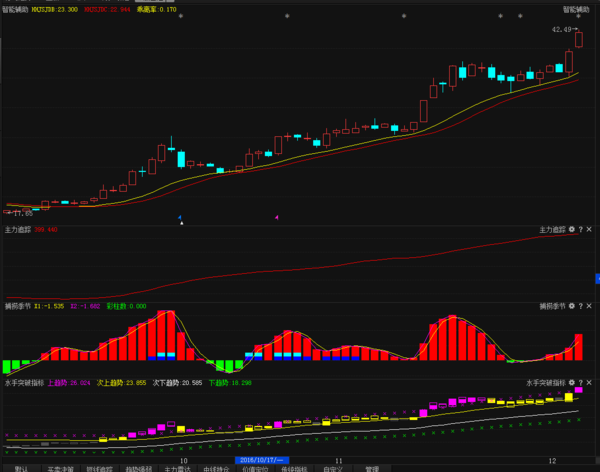Select the 买卖决策 tab
Image resolution: width=600 pixels, height=472 pixels.
(60, 469)
